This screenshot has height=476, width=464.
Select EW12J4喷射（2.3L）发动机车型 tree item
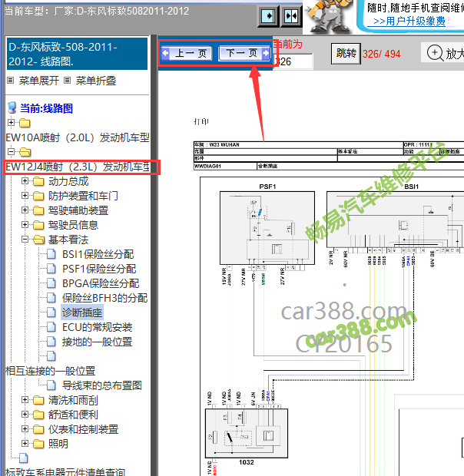[x=78, y=167]
